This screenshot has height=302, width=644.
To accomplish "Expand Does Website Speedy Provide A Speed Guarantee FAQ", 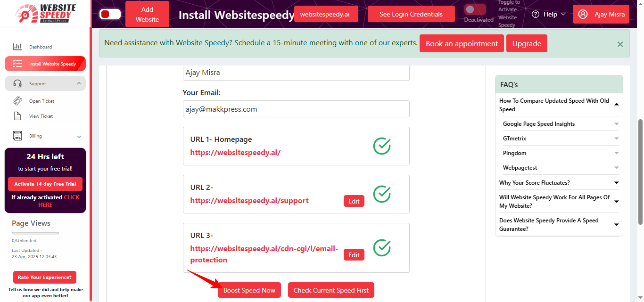I will [559, 225].
